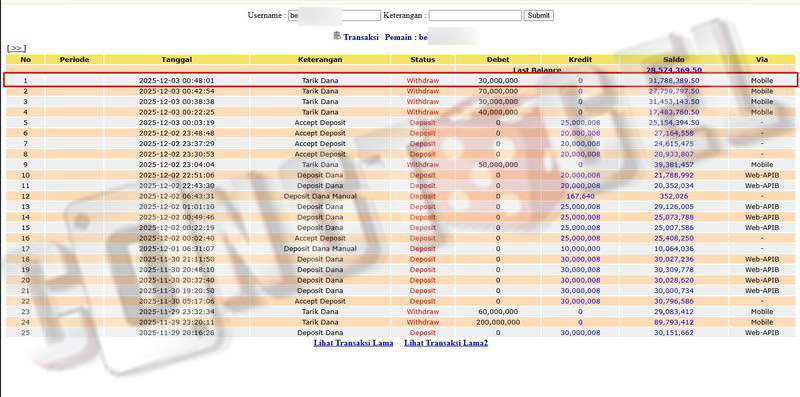Click the Submit button
800x397 pixels.
coord(538,16)
